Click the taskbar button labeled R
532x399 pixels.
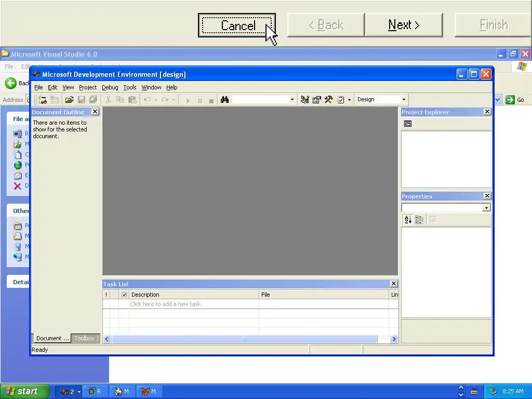(x=95, y=392)
